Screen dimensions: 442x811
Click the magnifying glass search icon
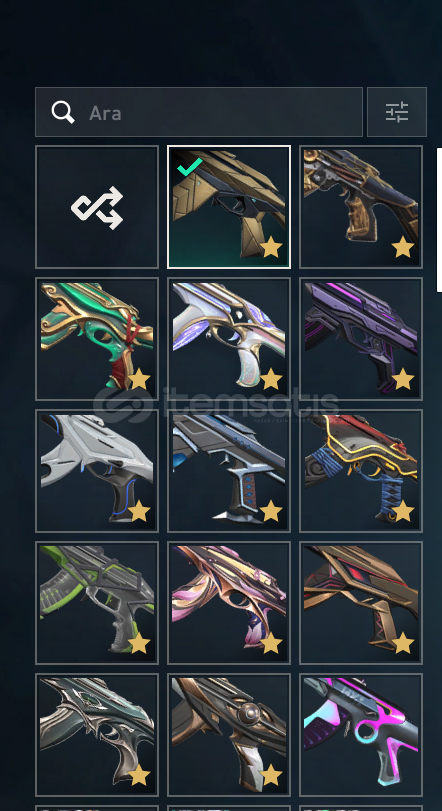click(63, 112)
